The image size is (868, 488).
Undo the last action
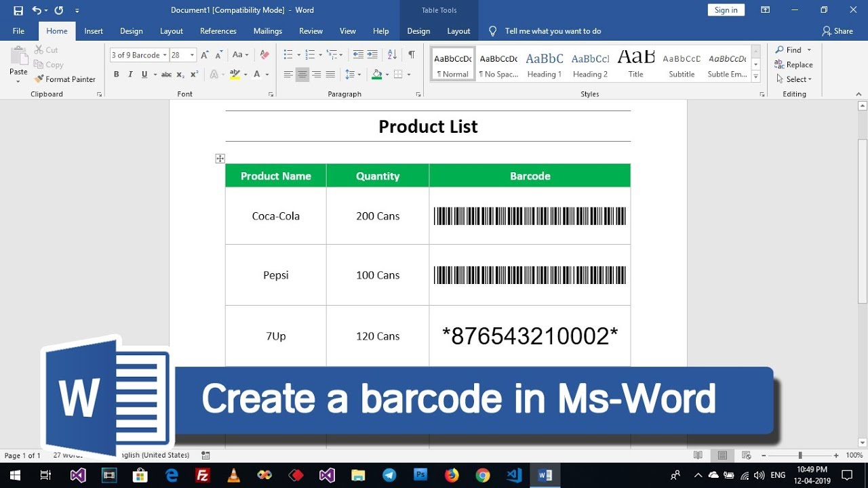(x=37, y=10)
